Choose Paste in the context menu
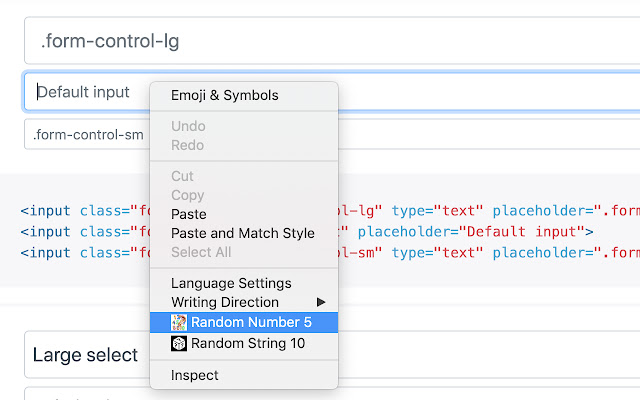Screen dimensions: 640x400 (x=189, y=214)
